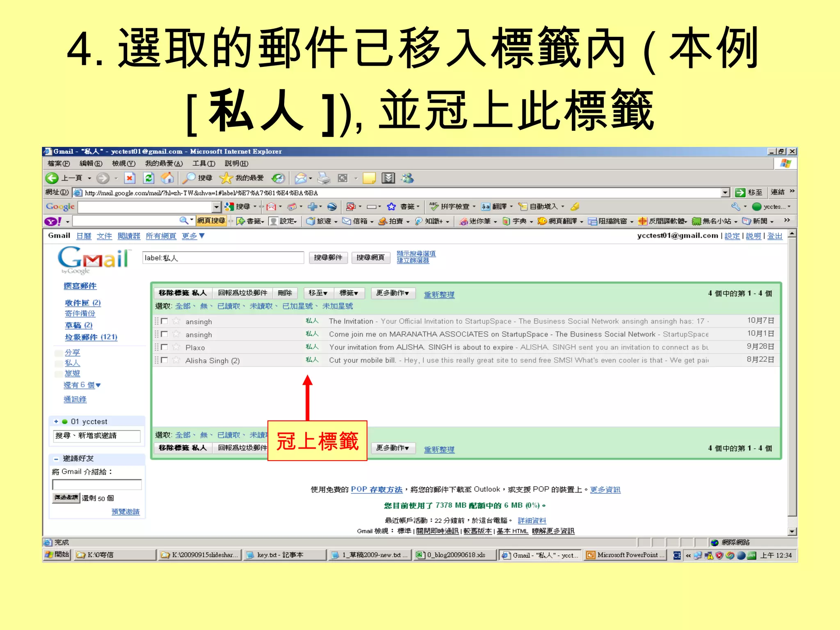Click the Google toolbar bookmark star icon
The image size is (840, 630).
(x=391, y=206)
